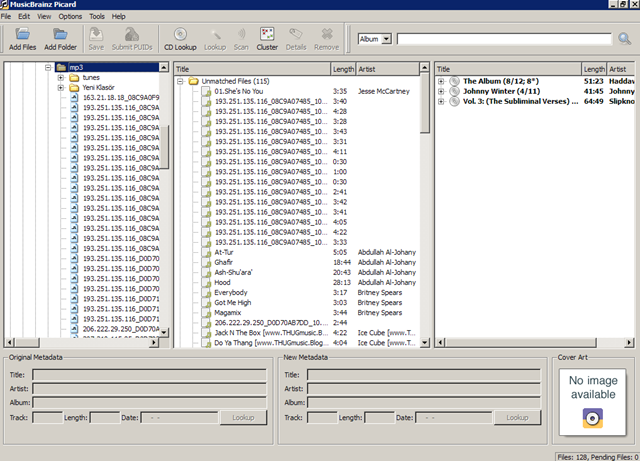Click the search text field
The height and width of the screenshot is (461, 640).
point(504,39)
